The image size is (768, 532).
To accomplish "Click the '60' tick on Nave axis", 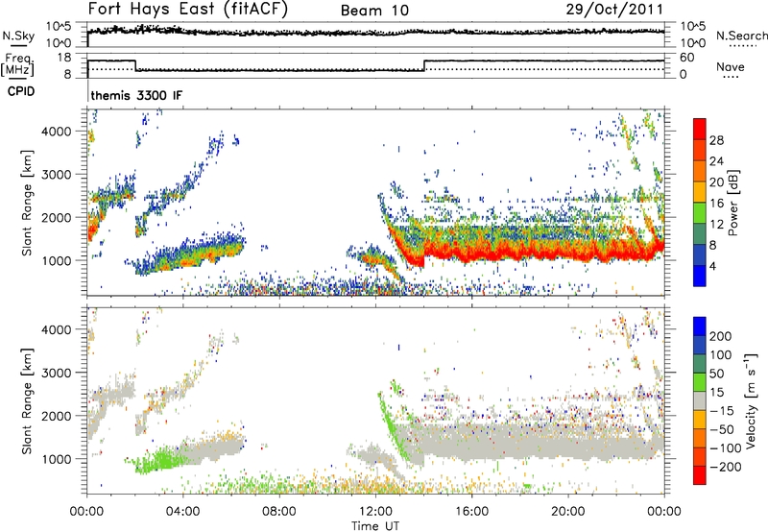I will [x=686, y=58].
